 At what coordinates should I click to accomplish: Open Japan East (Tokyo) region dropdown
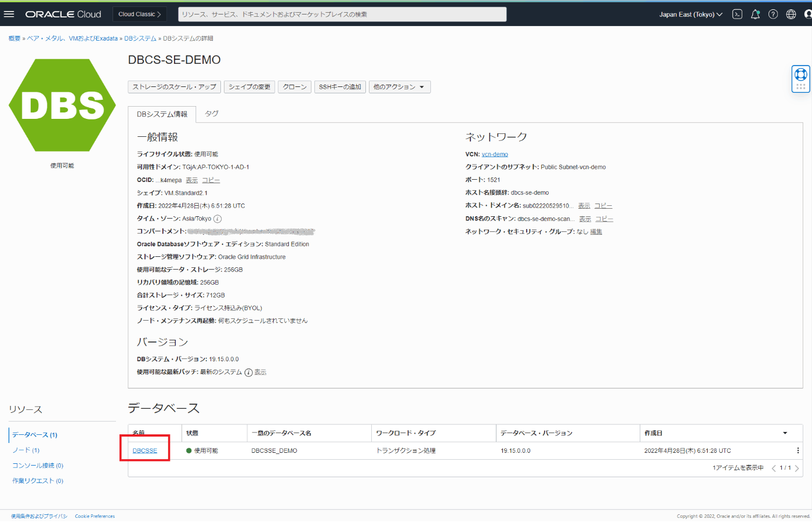(691, 14)
